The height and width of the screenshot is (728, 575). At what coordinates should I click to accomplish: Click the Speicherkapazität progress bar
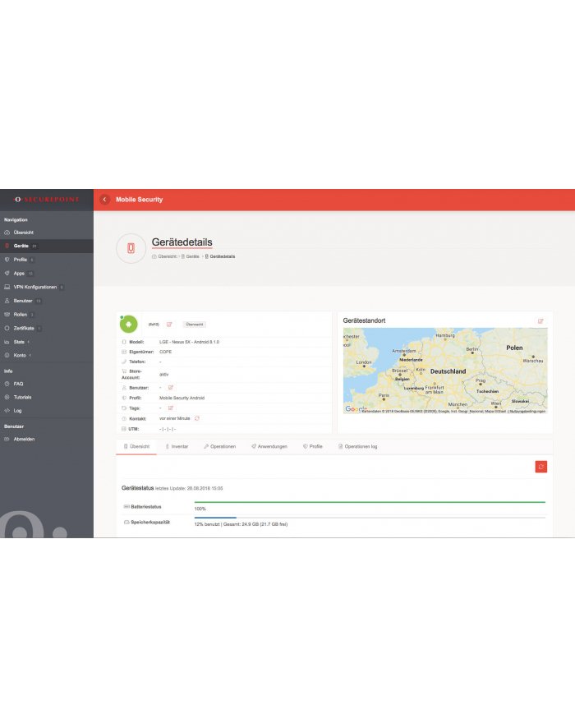coord(370,518)
